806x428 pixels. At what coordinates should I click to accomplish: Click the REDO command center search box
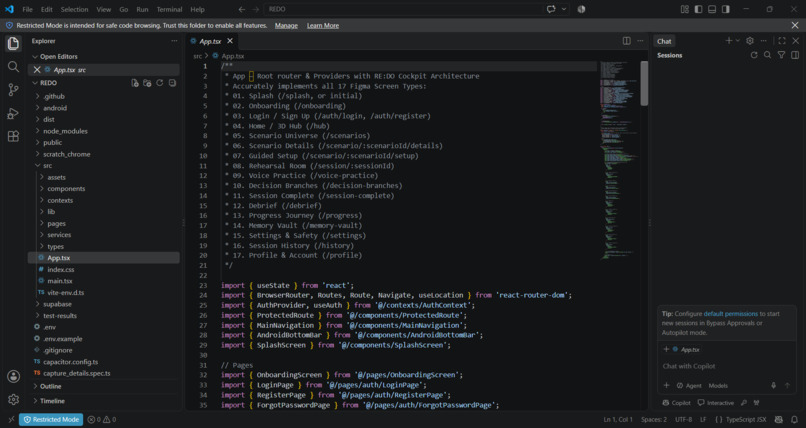coord(404,9)
